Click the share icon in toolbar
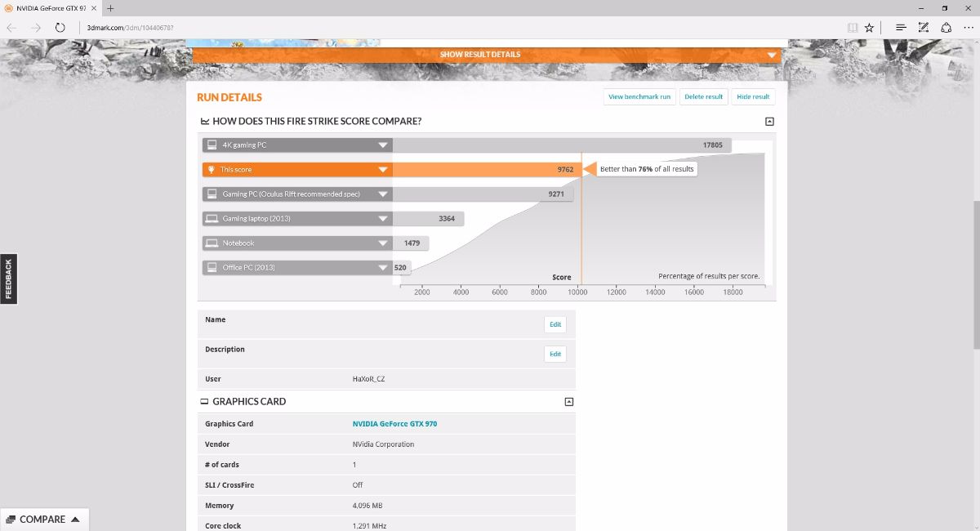The width and height of the screenshot is (980, 531). [946, 28]
